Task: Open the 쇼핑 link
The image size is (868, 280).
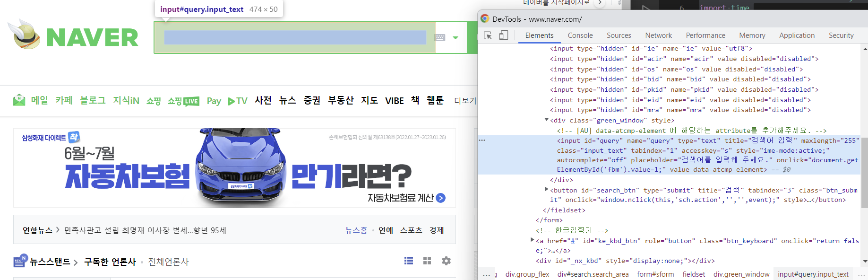Action: (154, 101)
